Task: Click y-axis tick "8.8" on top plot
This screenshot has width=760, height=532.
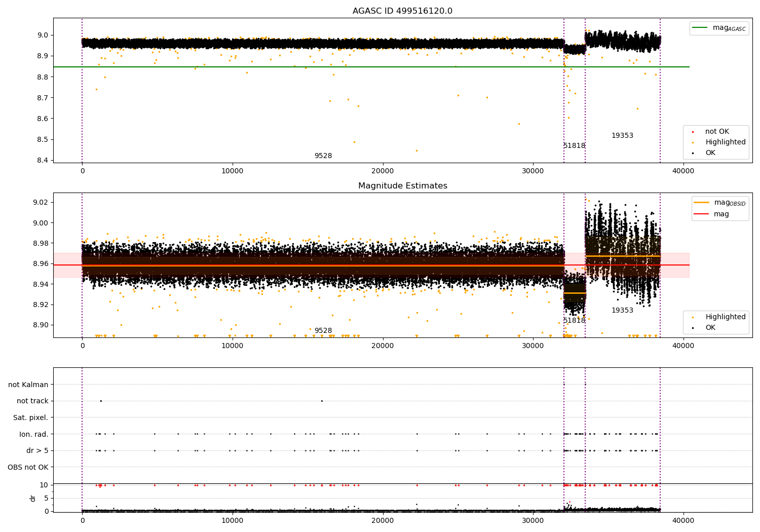Action: pos(44,77)
